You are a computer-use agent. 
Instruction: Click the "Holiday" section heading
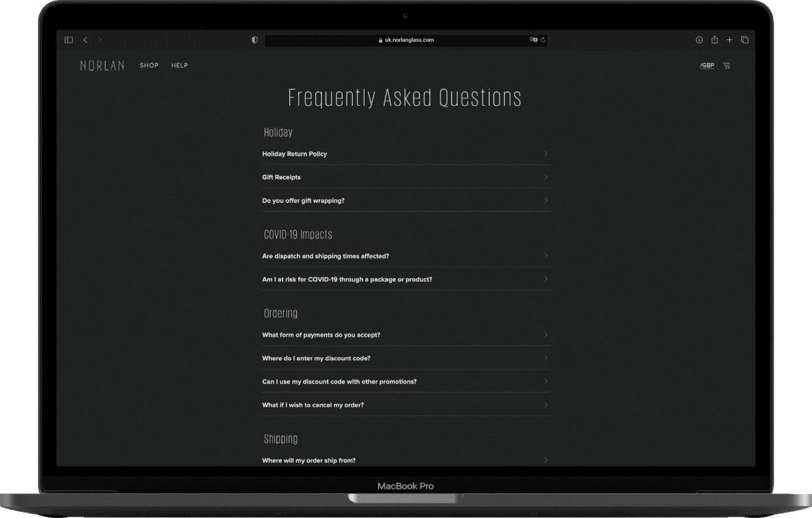coord(278,133)
